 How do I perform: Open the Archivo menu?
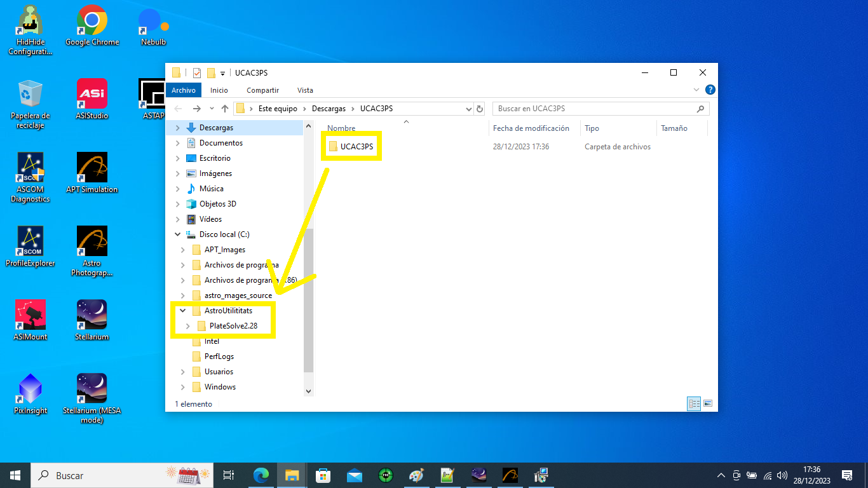pos(184,90)
